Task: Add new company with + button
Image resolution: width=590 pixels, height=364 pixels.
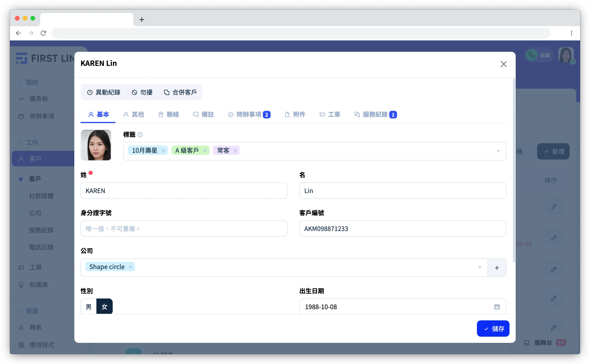Action: 497,267
